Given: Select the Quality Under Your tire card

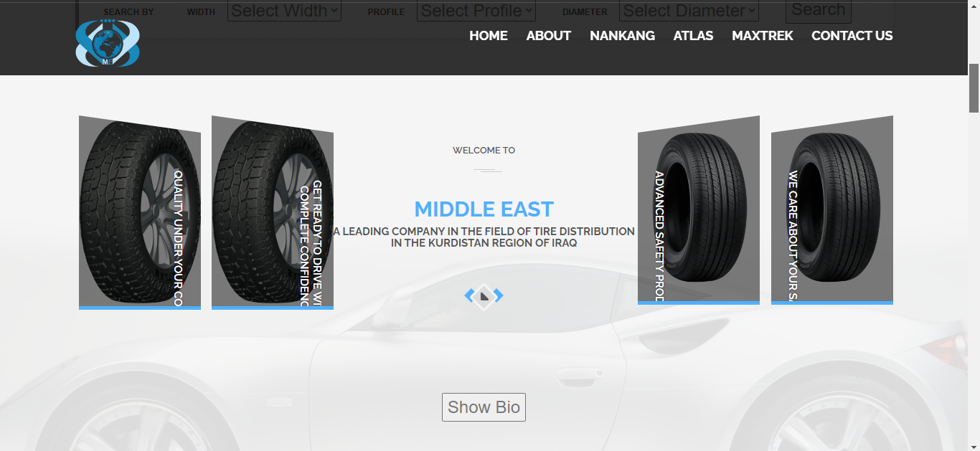Looking at the screenshot, I should (140, 212).
